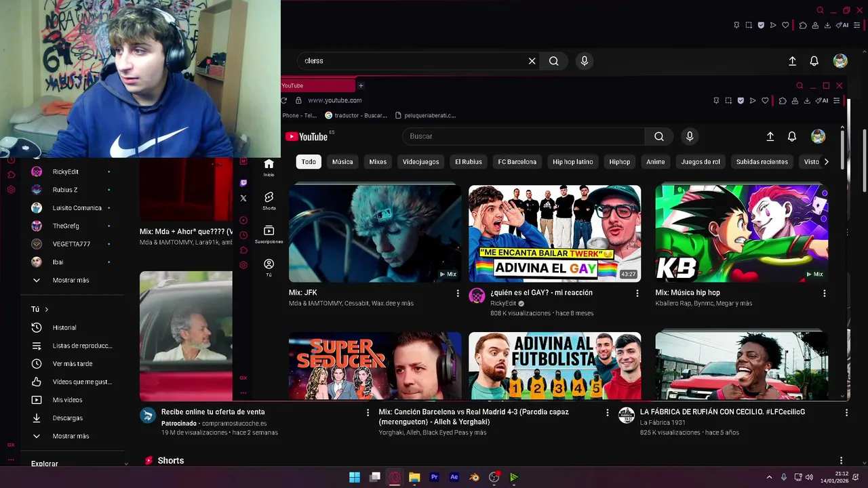Click the snapshot icon in the front window toolbar

(728, 100)
